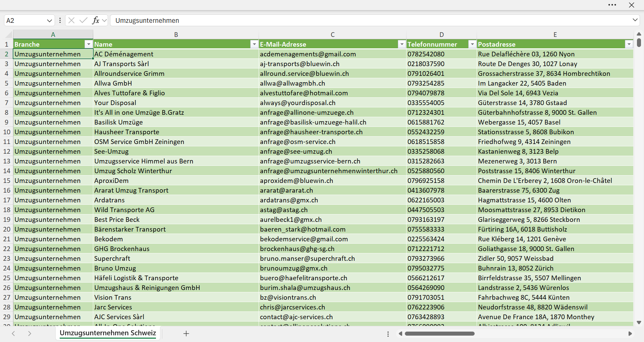Viewport: 644px width, 342px height.
Task: Click horizontal scrollbar right arrow
Action: click(630, 334)
